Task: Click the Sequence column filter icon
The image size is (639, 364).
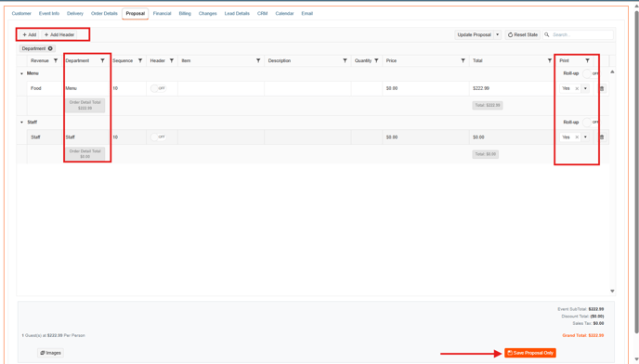Action: point(140,60)
